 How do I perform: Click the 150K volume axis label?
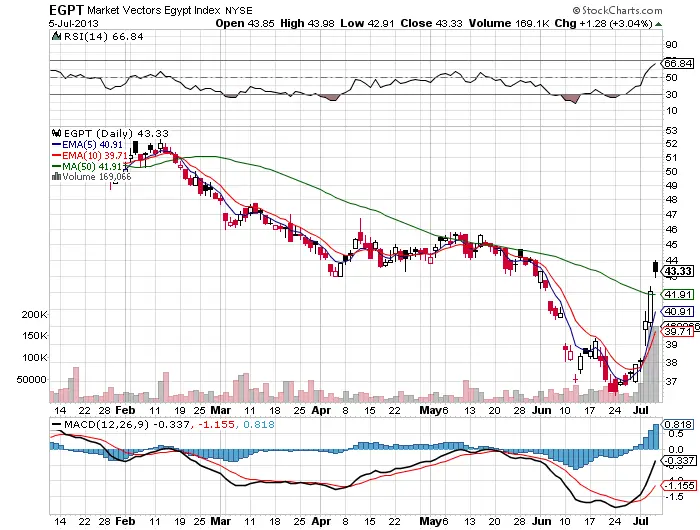(34, 336)
